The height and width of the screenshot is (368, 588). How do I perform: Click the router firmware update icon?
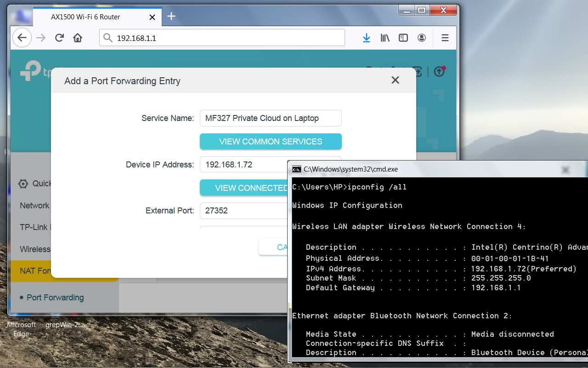click(x=439, y=71)
